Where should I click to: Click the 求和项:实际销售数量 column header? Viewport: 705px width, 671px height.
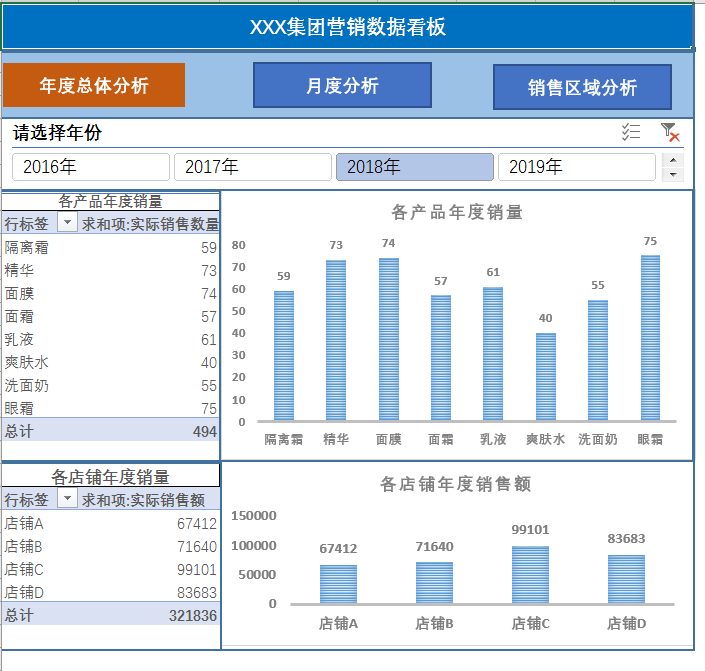(150, 224)
